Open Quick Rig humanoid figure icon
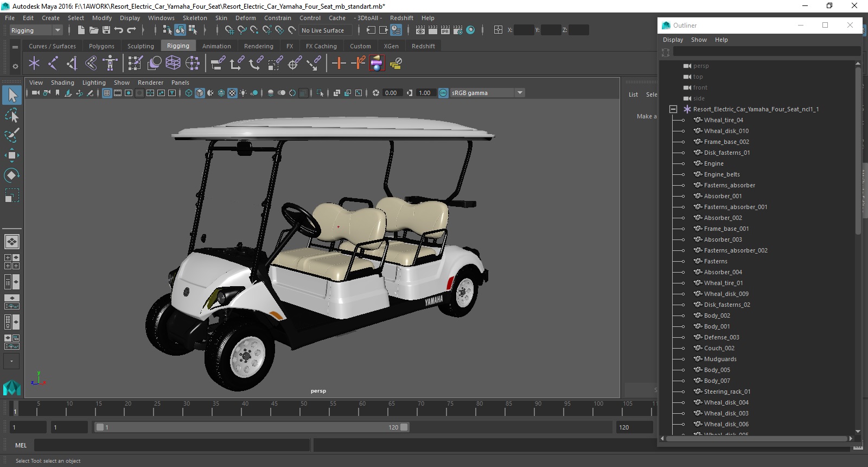 [x=110, y=64]
